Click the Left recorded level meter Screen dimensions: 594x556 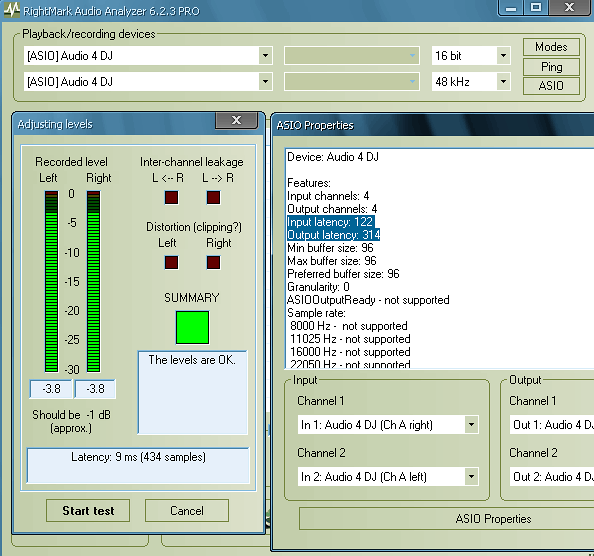tap(52, 281)
